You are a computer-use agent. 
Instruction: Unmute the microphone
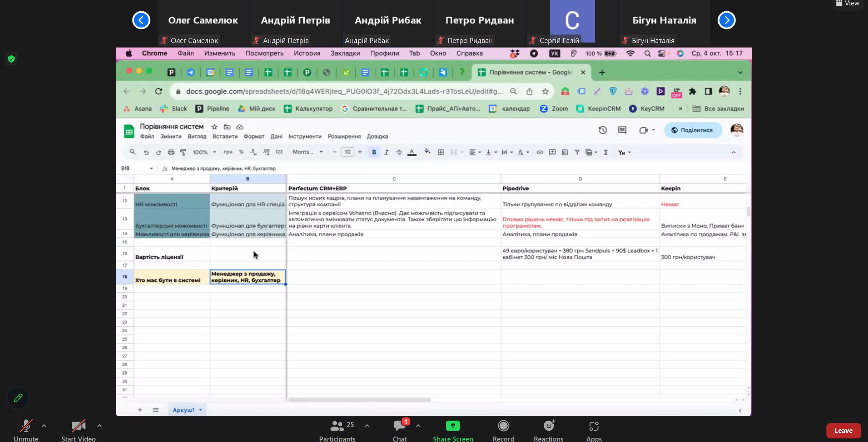click(26, 426)
